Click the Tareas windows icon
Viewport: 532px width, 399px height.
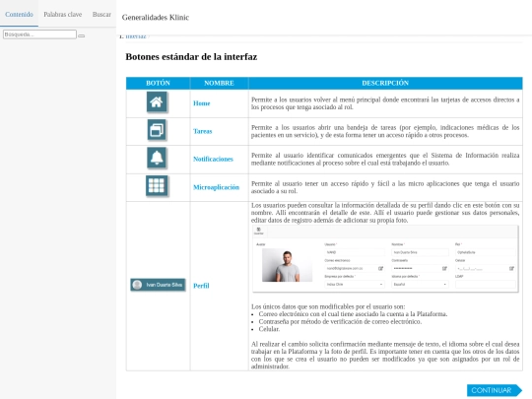157,130
